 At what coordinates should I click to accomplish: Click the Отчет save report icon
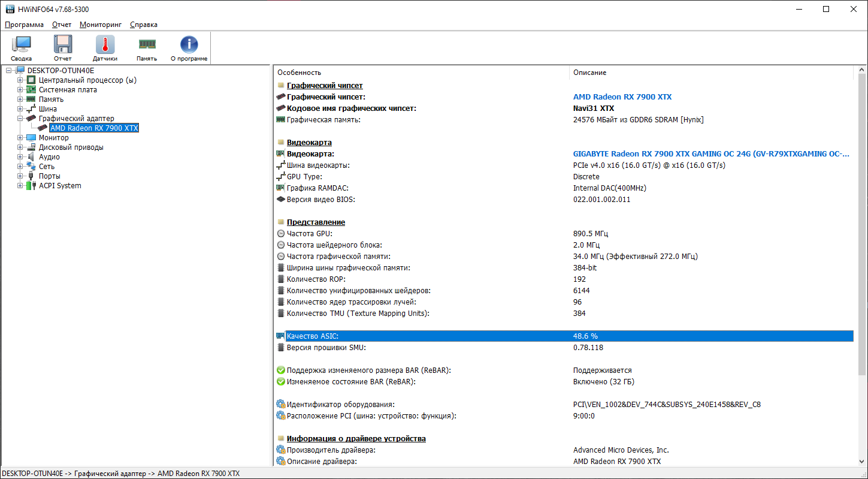coord(63,45)
